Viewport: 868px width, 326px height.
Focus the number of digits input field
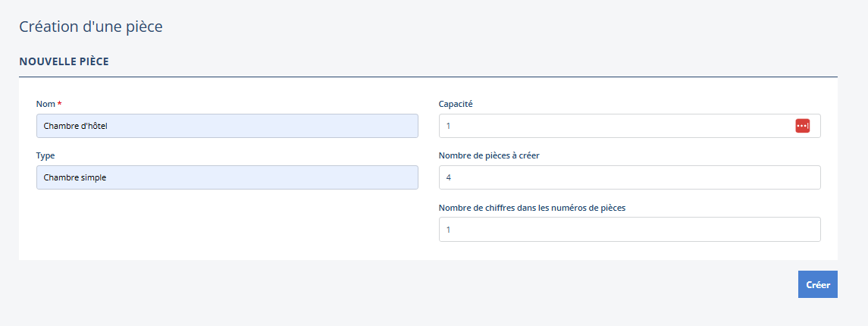click(x=629, y=229)
